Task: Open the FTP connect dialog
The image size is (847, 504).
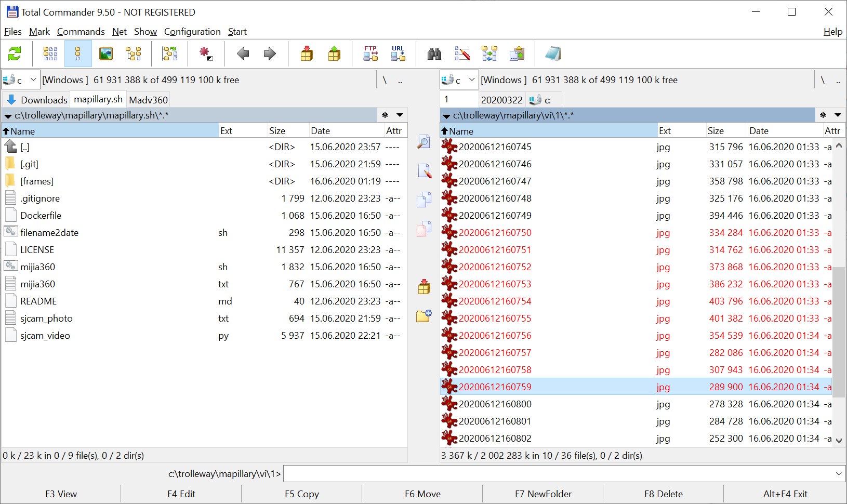Action: click(x=370, y=54)
